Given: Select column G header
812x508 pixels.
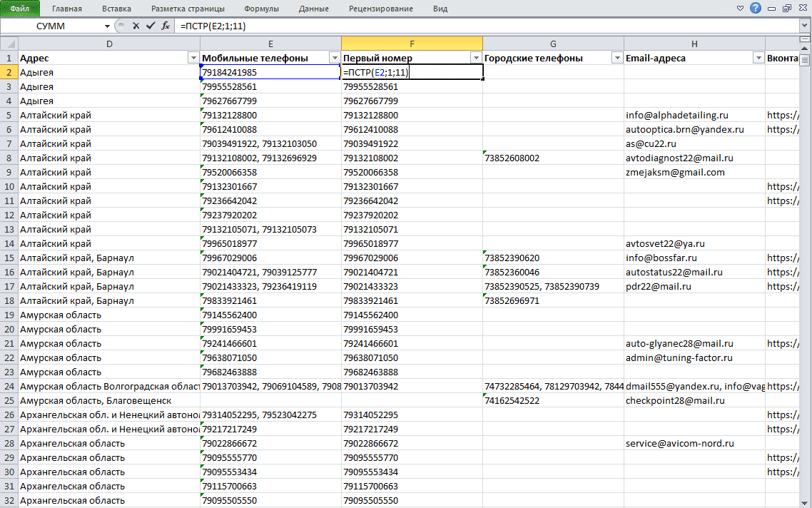Looking at the screenshot, I should [x=553, y=44].
